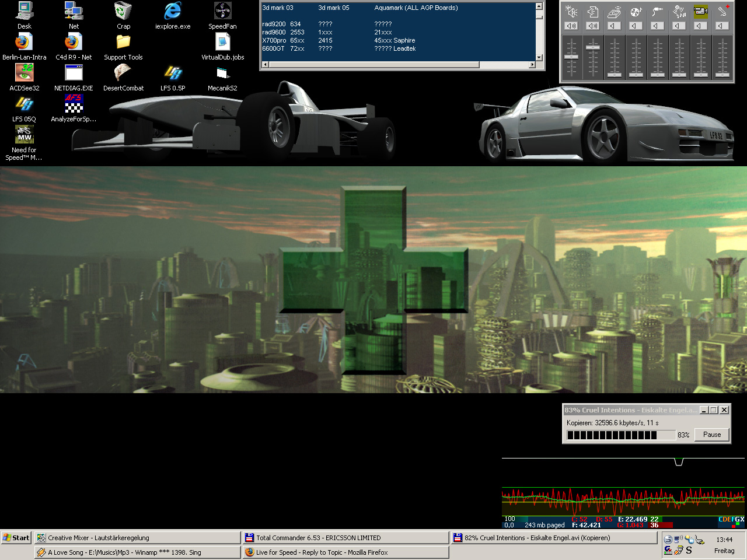The height and width of the screenshot is (560, 747).
Task: Open the Berlin-Lan-Intra Firefox shortcut
Action: point(25,46)
